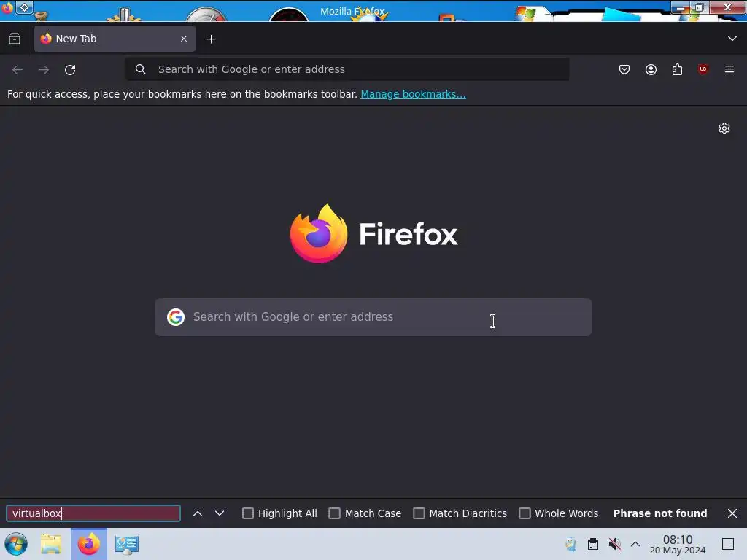
Task: Click the show desktop button
Action: (x=728, y=544)
